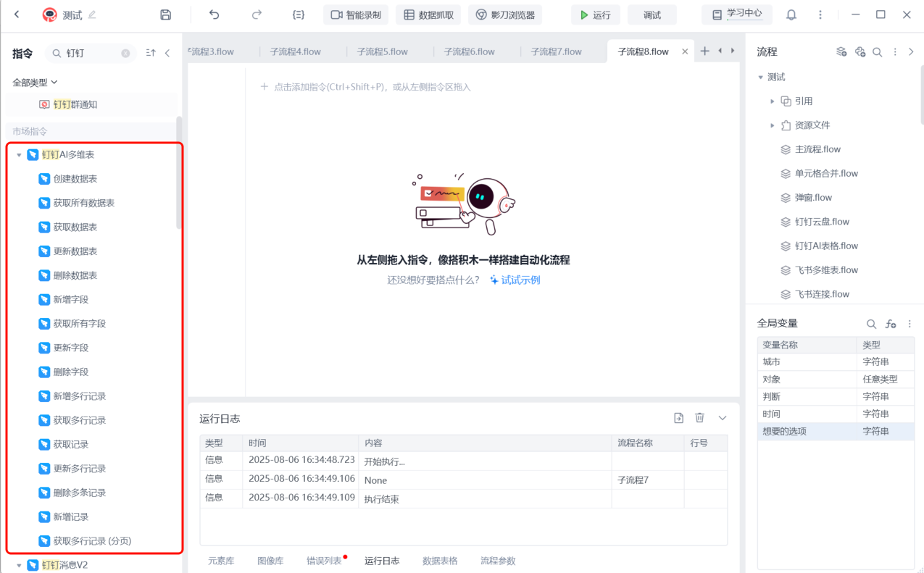Click the 运行 button

point(595,14)
